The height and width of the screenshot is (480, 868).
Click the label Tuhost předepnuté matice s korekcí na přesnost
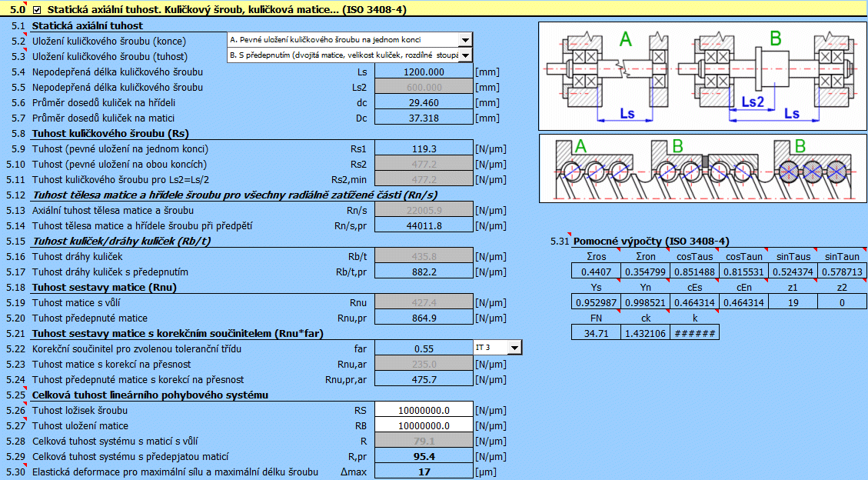138,380
